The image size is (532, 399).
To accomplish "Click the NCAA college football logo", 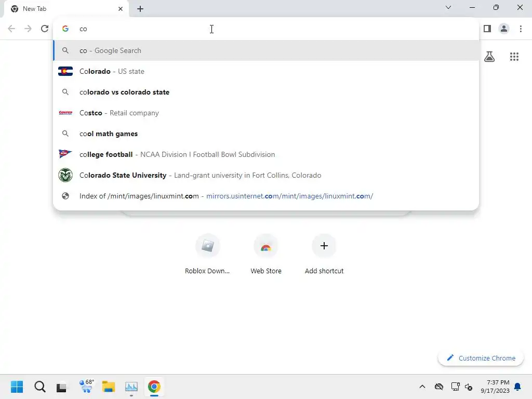I will [65, 154].
